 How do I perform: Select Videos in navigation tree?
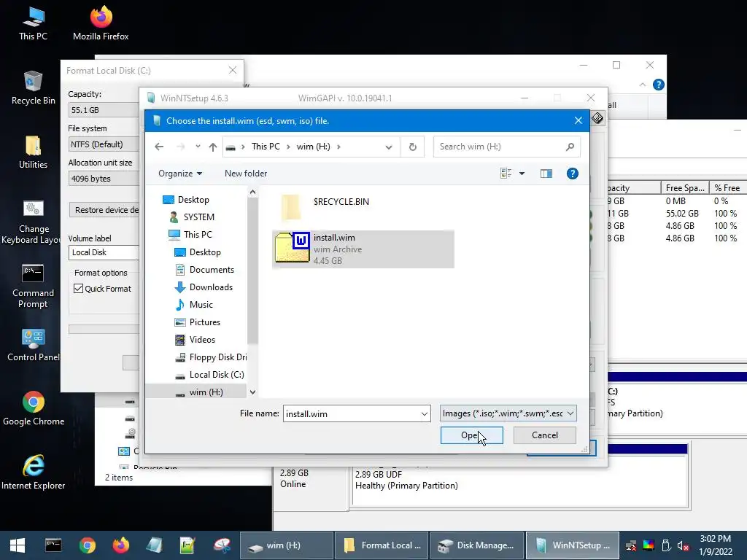point(196,340)
